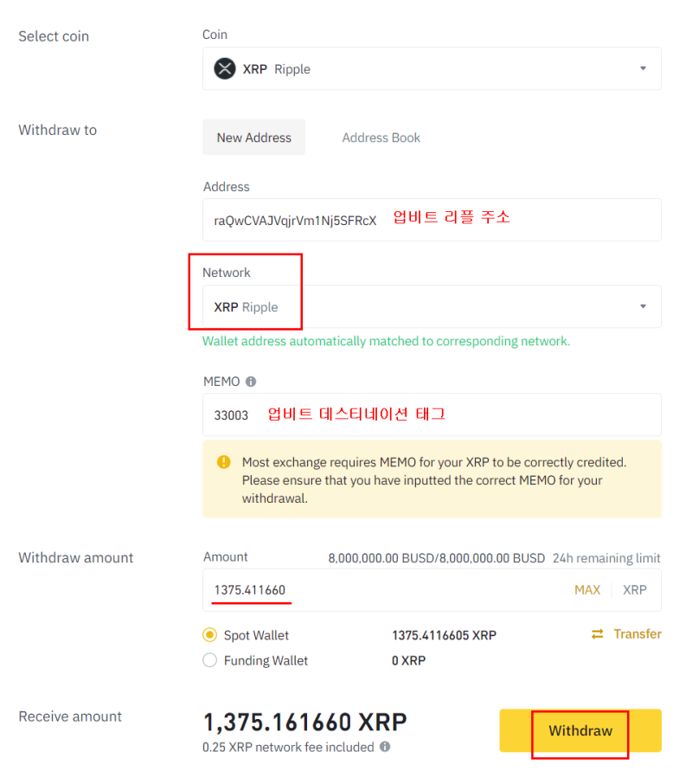Open the Coin dropdown arrow
Screen dimensions: 692x784
(643, 68)
